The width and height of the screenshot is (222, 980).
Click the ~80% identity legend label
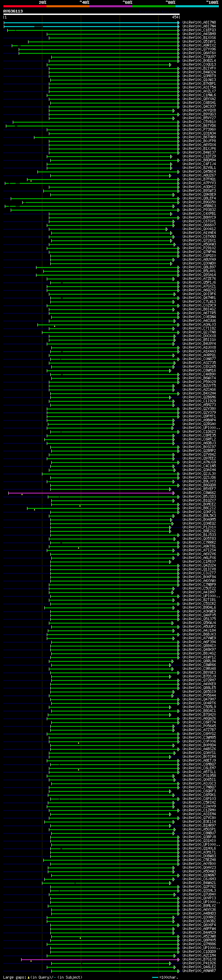(x=170, y=2)
